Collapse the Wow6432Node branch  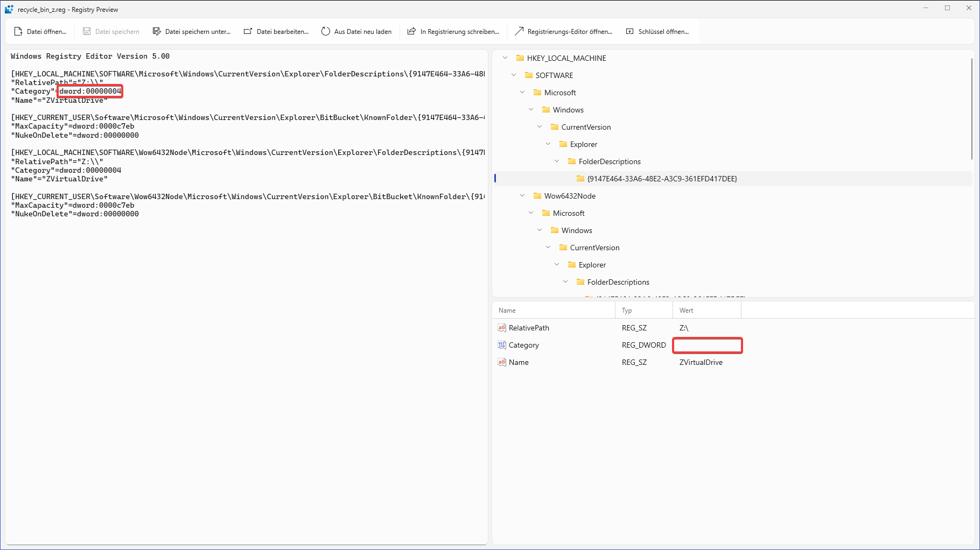[x=522, y=195]
